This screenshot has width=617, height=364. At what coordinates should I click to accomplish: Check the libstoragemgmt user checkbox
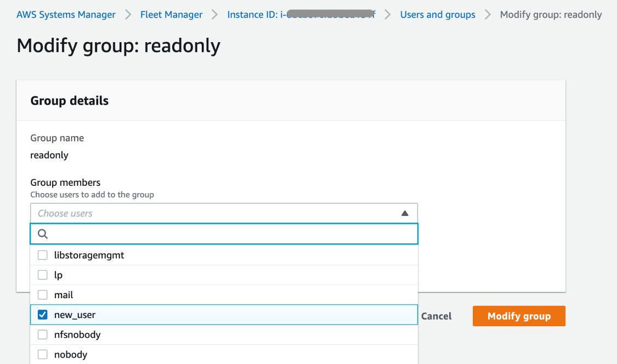42,254
